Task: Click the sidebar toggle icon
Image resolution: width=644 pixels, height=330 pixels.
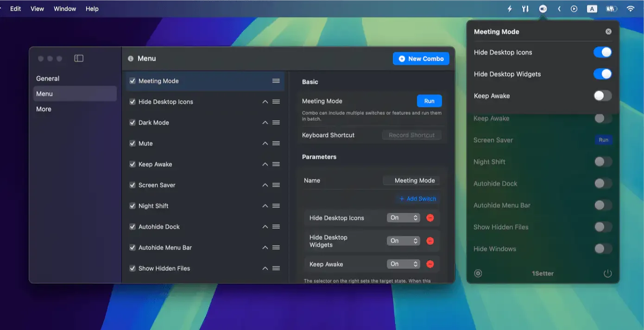Action: tap(79, 58)
